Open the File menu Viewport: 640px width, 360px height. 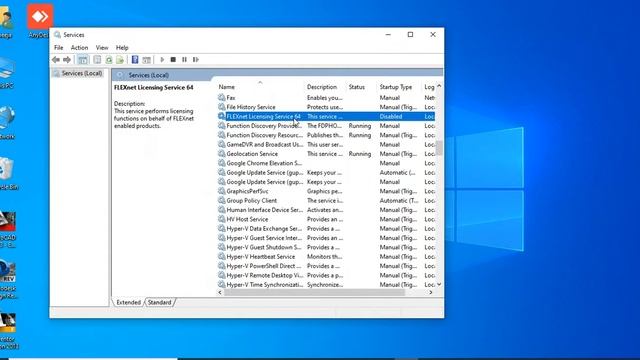tap(58, 48)
